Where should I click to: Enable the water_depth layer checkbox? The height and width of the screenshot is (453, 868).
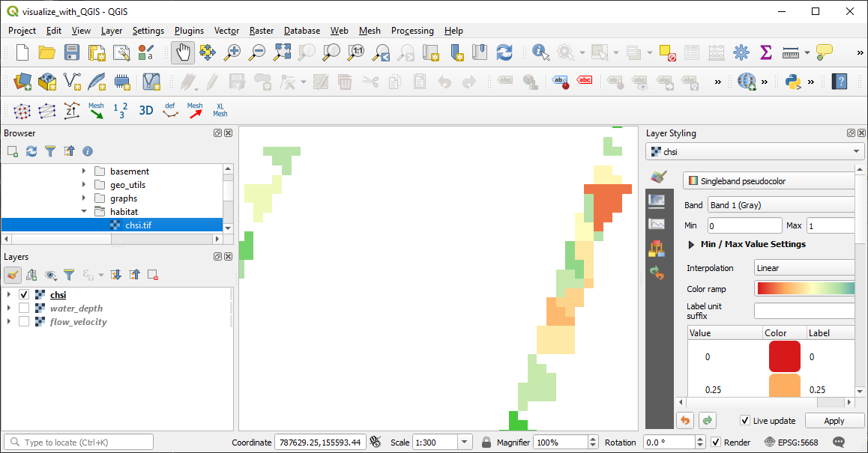[x=24, y=308]
